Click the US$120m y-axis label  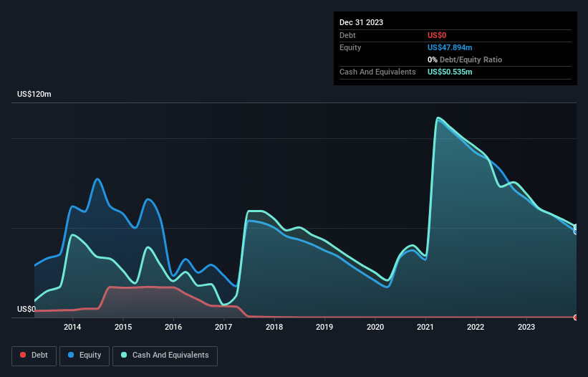(x=34, y=94)
